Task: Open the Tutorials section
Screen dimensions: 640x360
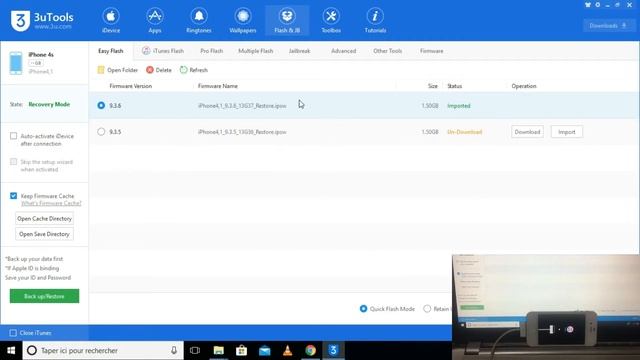Action: click(375, 20)
